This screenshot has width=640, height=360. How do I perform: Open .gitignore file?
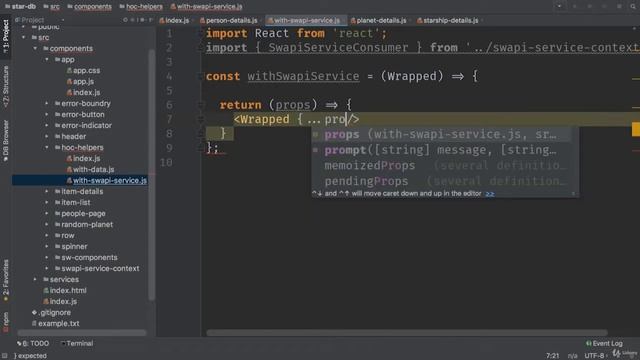click(51, 313)
